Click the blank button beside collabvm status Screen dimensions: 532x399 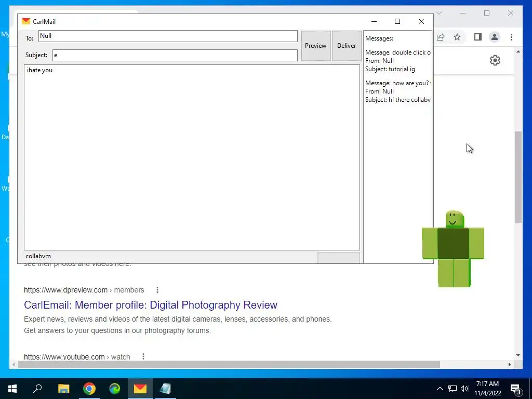[339, 258]
